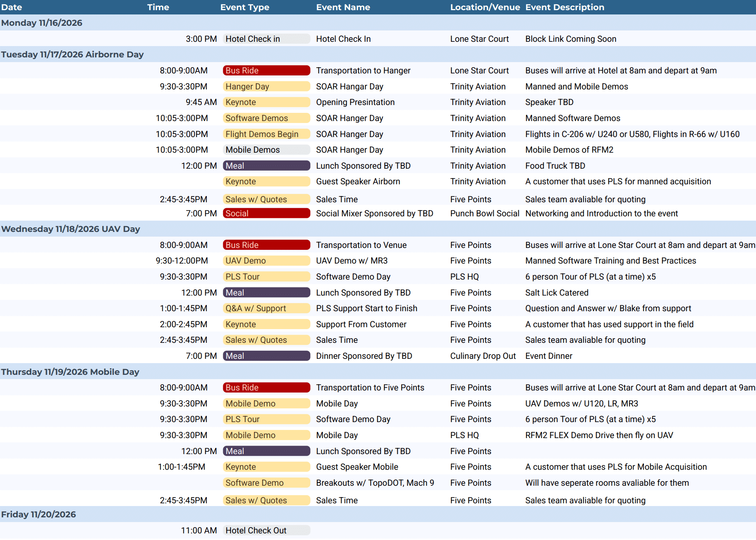Select the Software Demos type chip
Viewport: 756px width, 540px height.
pyautogui.click(x=267, y=118)
